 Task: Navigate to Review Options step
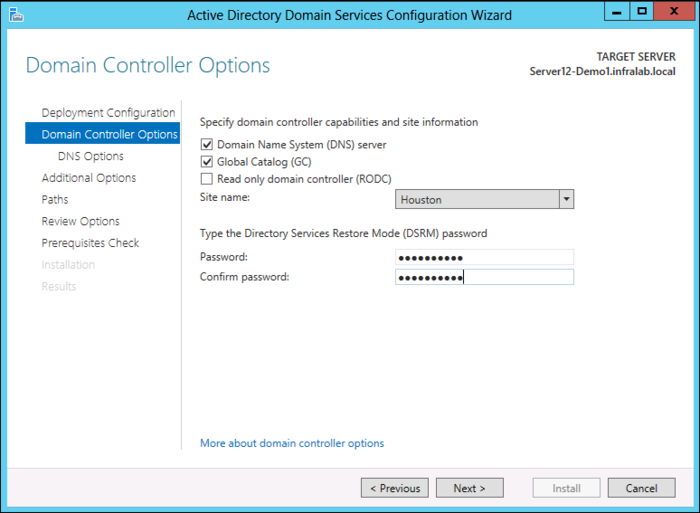(80, 222)
